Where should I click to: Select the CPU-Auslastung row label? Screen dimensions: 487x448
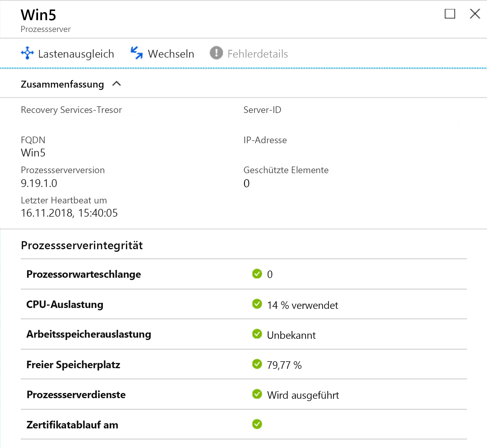[65, 305]
